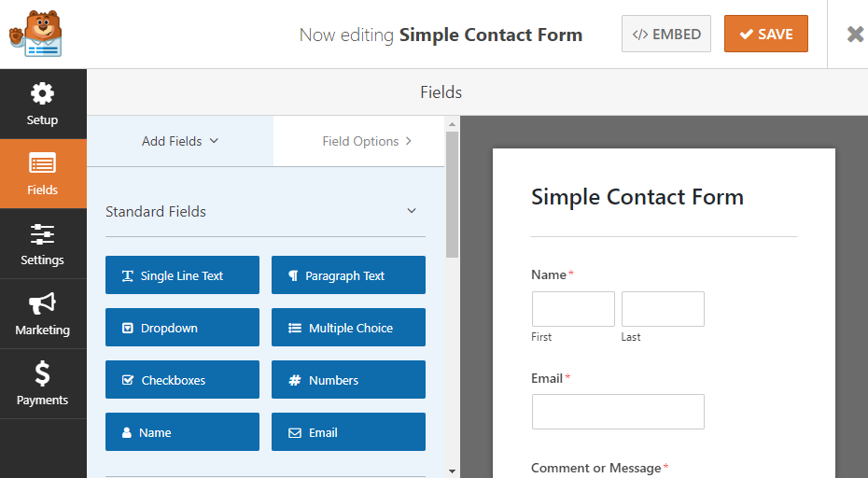868x478 pixels.
Task: Click the fields panel scrollbar down arrow
Action: [452, 471]
